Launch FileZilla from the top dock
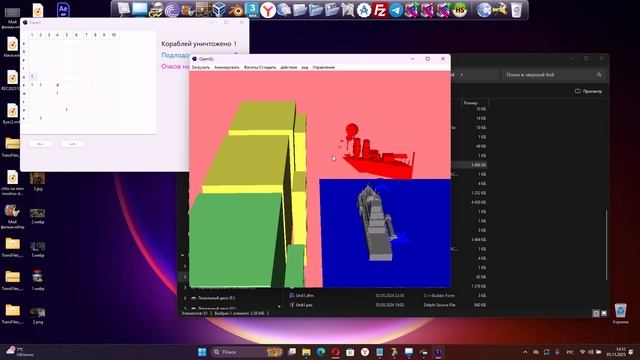The width and height of the screenshot is (640, 360). (380, 10)
